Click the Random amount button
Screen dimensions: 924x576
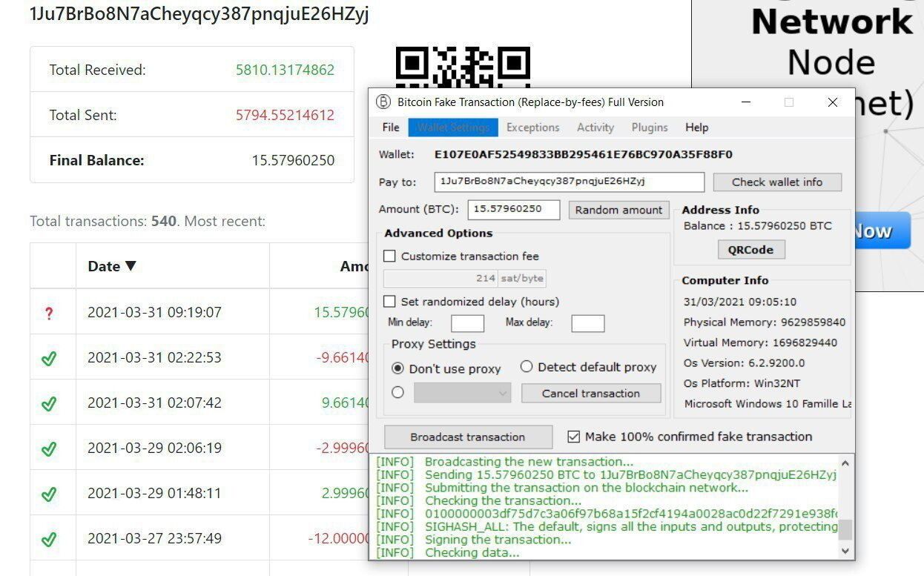point(618,210)
